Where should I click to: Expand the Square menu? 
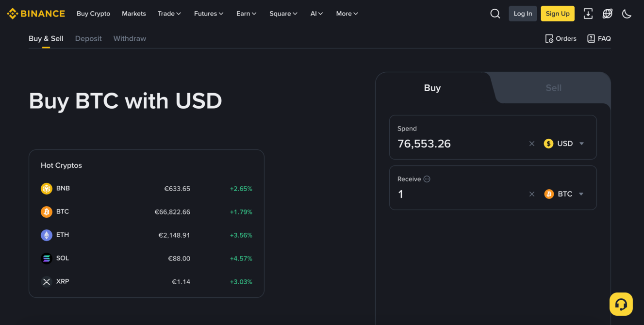coord(283,14)
